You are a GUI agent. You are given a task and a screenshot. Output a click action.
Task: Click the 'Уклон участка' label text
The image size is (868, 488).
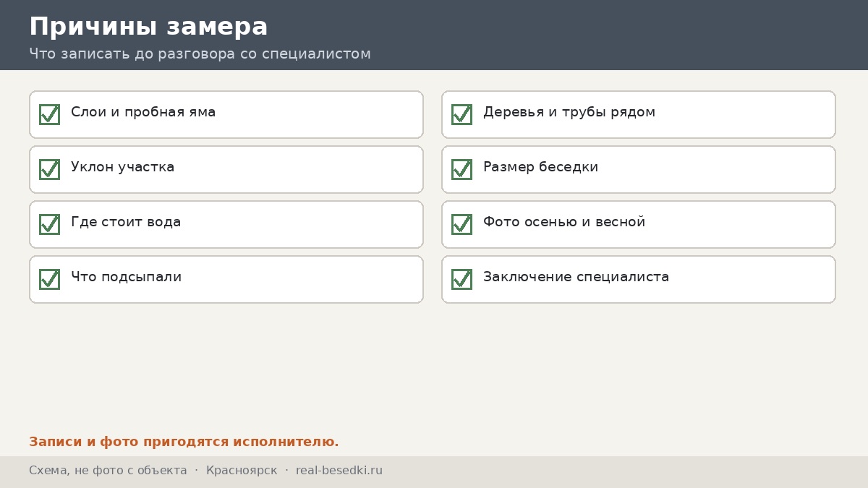tap(122, 168)
